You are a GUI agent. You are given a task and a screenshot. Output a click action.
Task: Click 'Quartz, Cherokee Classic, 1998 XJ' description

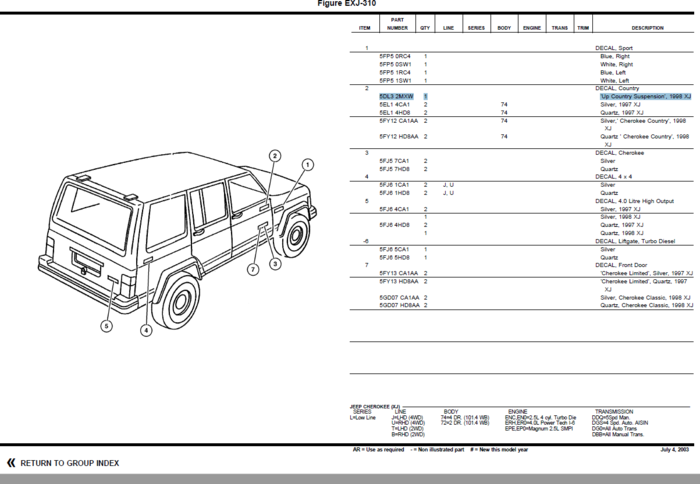click(646, 305)
